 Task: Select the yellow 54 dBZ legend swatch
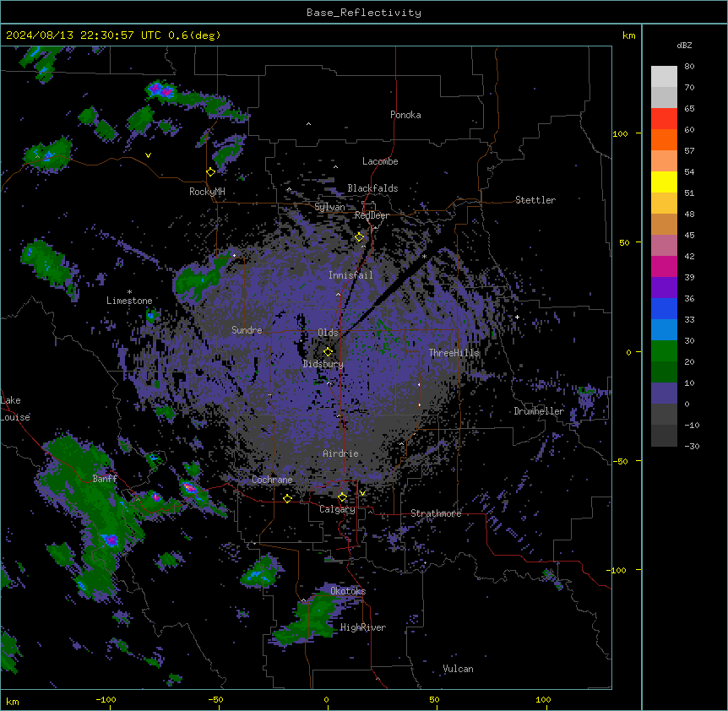coord(664,182)
